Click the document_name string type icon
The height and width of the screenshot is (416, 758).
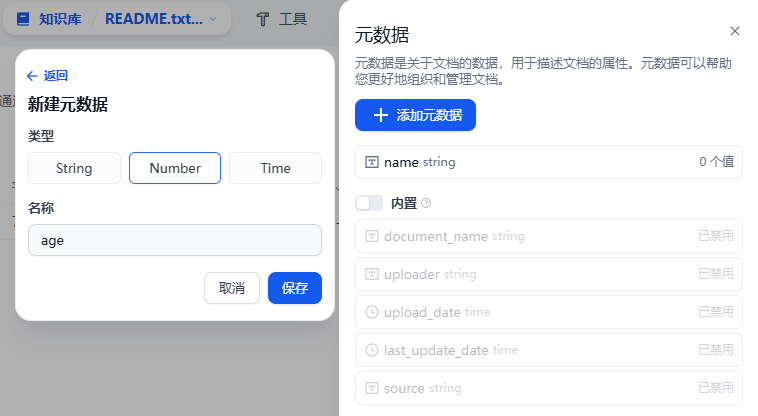tap(372, 236)
